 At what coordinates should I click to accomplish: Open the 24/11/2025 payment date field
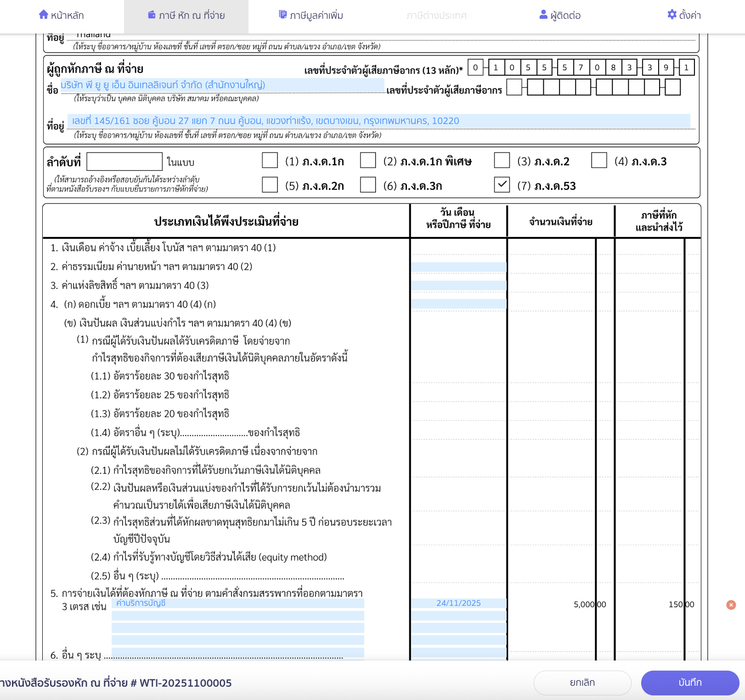[458, 603]
